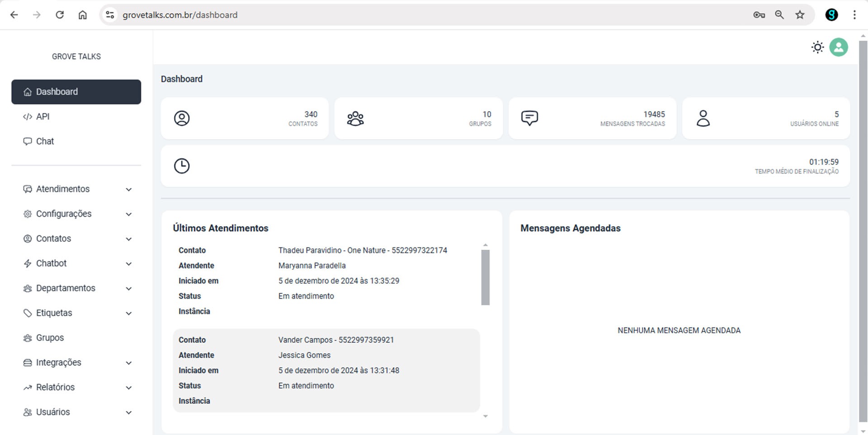The width and height of the screenshot is (868, 435).
Task: Go to Chat in the sidebar
Action: pos(45,141)
